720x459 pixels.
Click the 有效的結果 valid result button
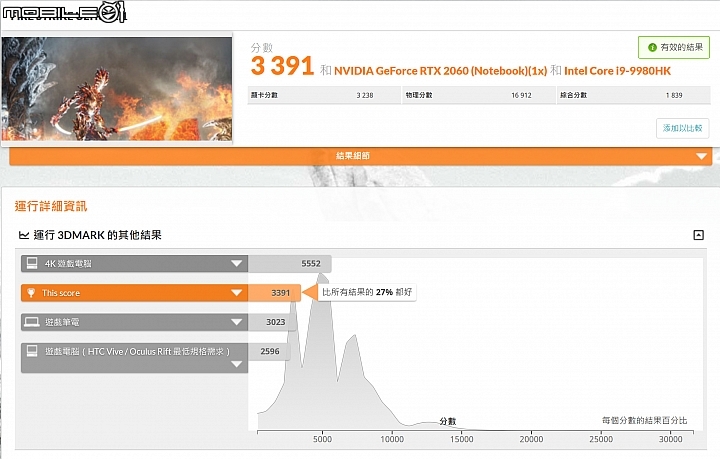[x=674, y=47]
